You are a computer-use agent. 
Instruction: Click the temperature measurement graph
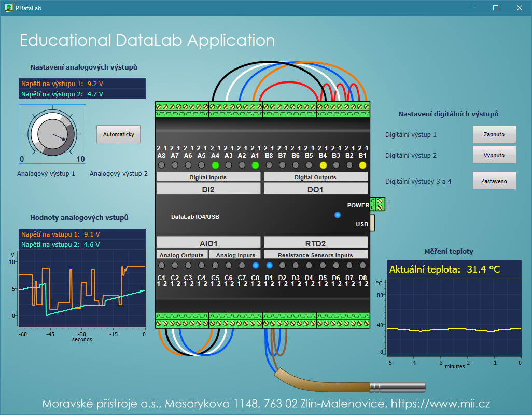[x=454, y=316]
